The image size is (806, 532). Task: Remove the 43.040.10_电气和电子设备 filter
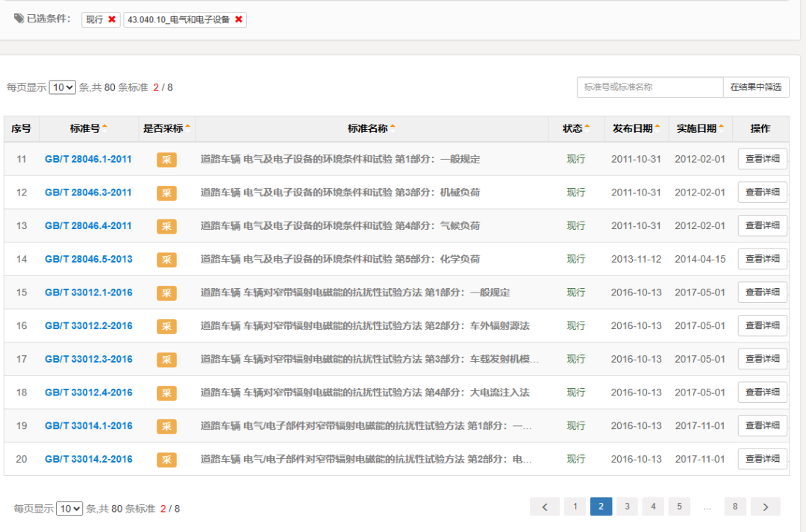[237, 20]
